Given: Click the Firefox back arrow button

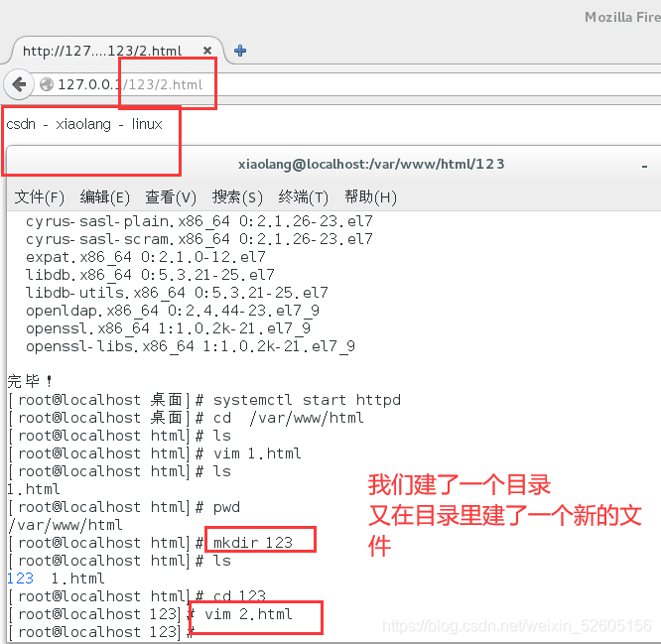Looking at the screenshot, I should [x=19, y=84].
